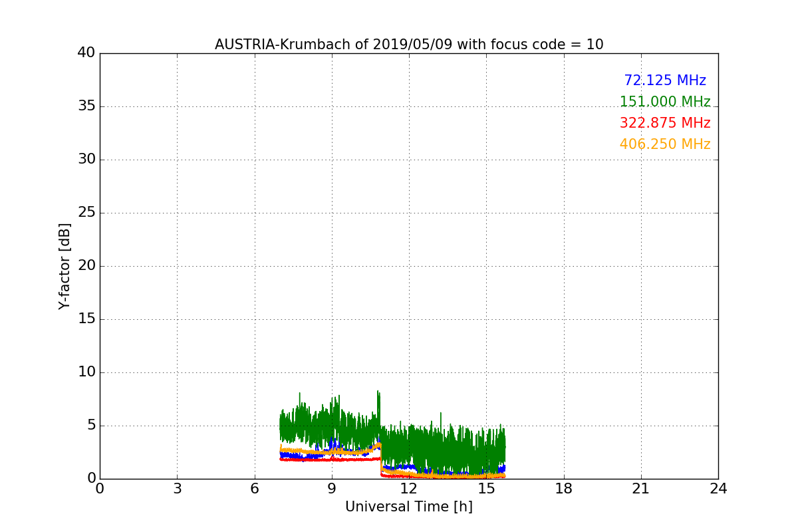This screenshot has width=798, height=532.
Task: Select the 406.250 MHz legend label
Action: tap(665, 144)
